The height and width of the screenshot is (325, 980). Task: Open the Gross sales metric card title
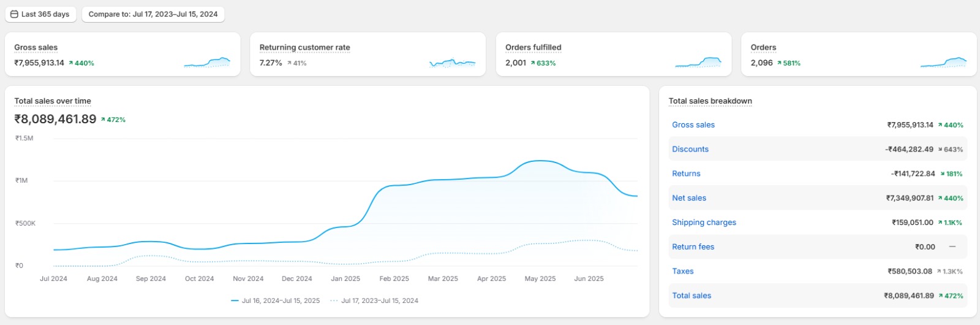coord(36,47)
